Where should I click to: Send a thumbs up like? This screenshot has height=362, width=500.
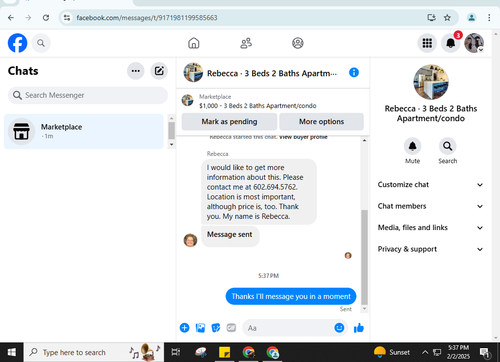(359, 328)
